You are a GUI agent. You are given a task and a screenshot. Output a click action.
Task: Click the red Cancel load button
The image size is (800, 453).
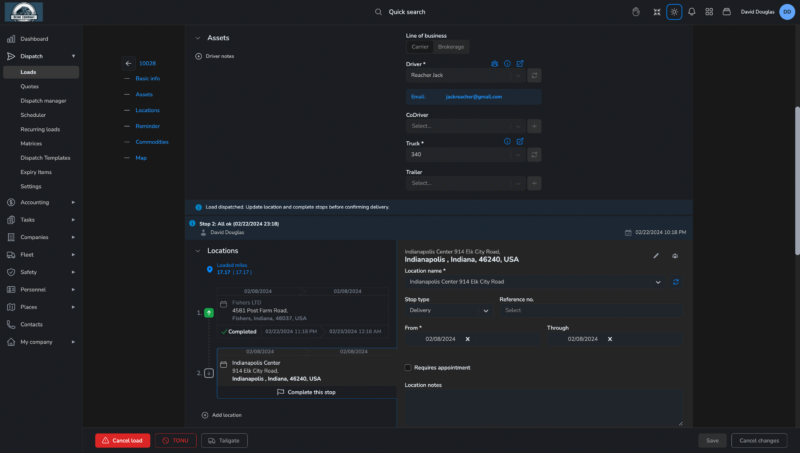122,440
